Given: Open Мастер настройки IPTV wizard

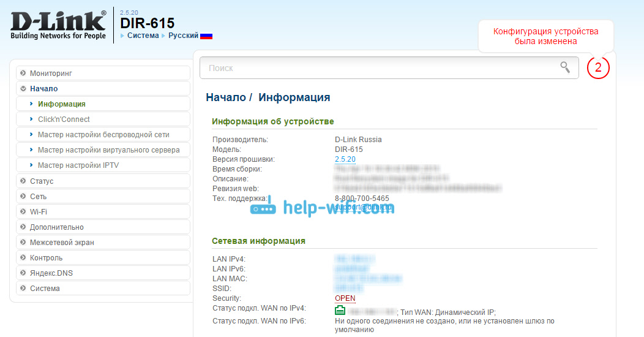Looking at the screenshot, I should pyautogui.click(x=77, y=165).
